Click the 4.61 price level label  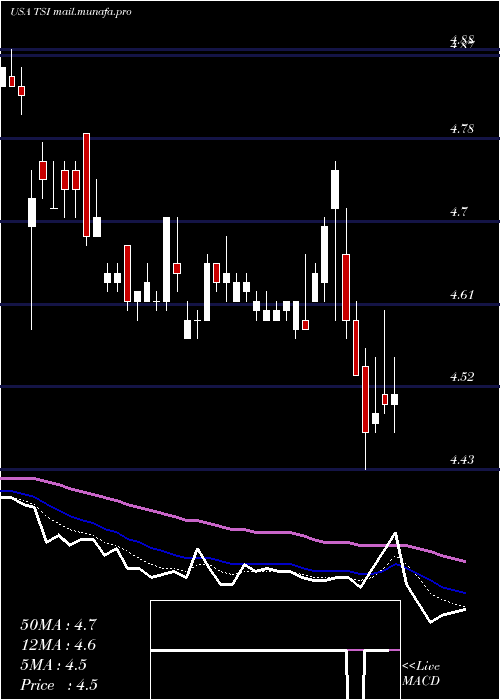click(x=462, y=295)
